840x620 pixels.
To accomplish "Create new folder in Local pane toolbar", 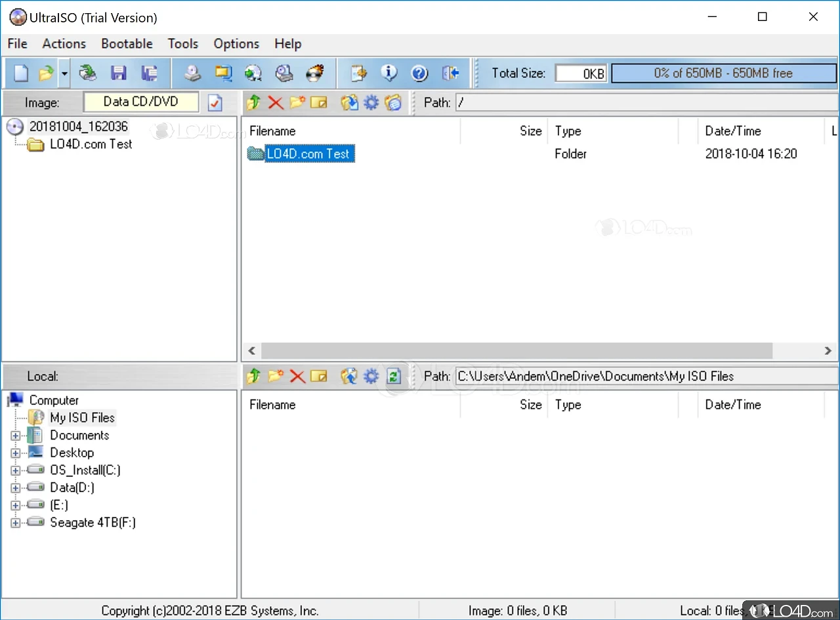I will pyautogui.click(x=276, y=376).
